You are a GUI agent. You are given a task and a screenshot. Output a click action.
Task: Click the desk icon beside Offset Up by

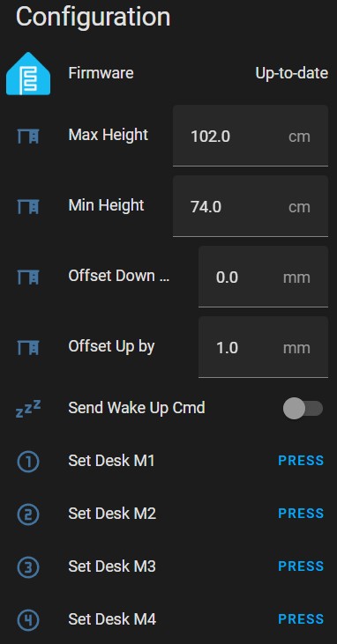tap(28, 347)
